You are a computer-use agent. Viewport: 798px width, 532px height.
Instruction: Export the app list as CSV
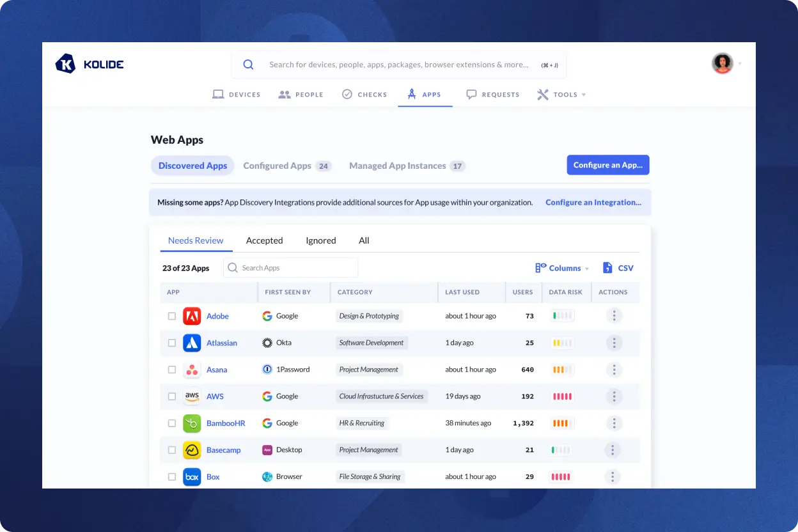pos(618,268)
